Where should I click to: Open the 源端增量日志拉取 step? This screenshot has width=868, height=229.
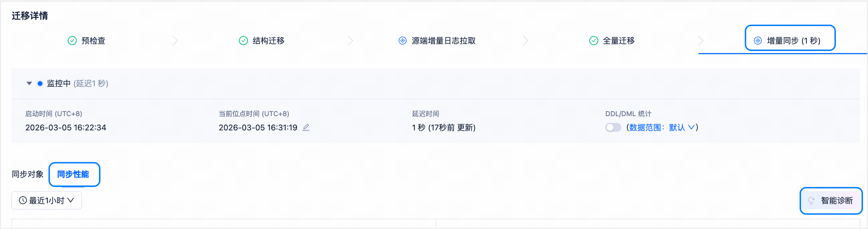[x=437, y=40]
